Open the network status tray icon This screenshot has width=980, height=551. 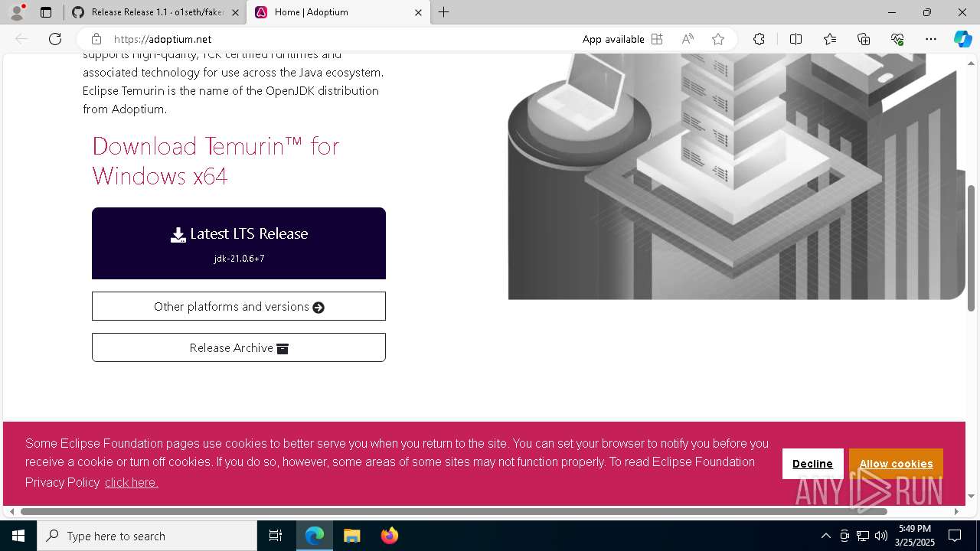coord(863,536)
